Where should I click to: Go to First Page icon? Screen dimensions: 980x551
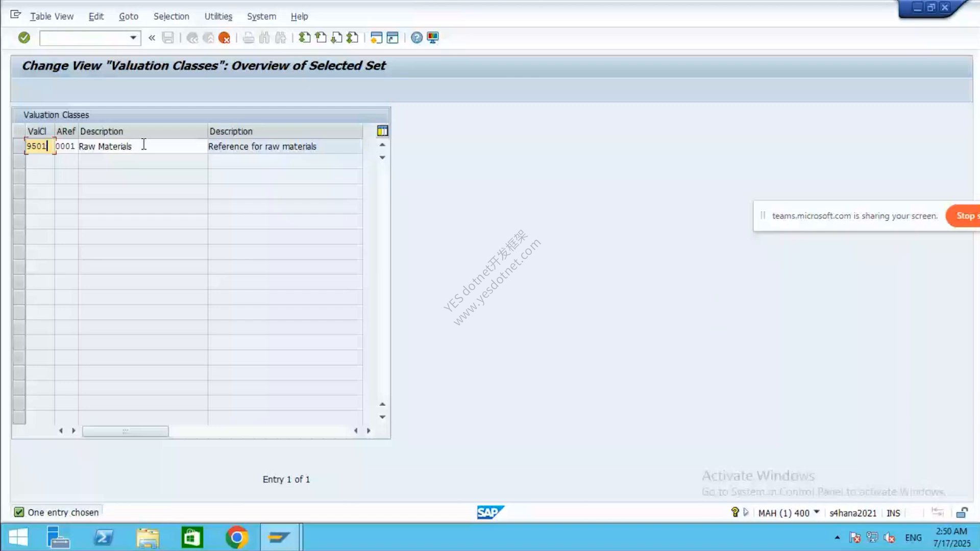click(x=305, y=38)
